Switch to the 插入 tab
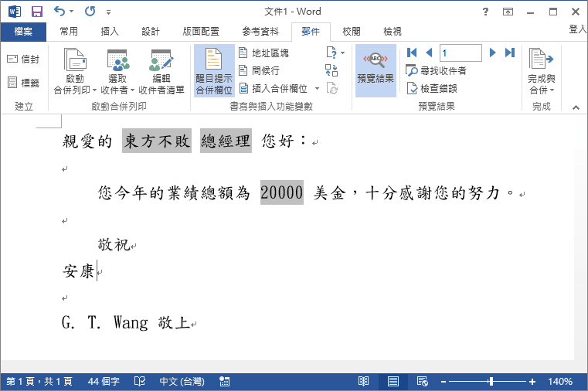The image size is (588, 391). [x=110, y=32]
